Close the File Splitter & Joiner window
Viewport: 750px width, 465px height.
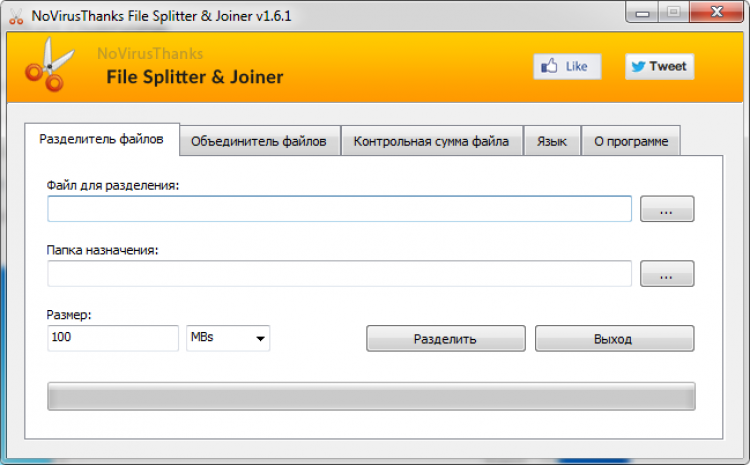pos(716,12)
